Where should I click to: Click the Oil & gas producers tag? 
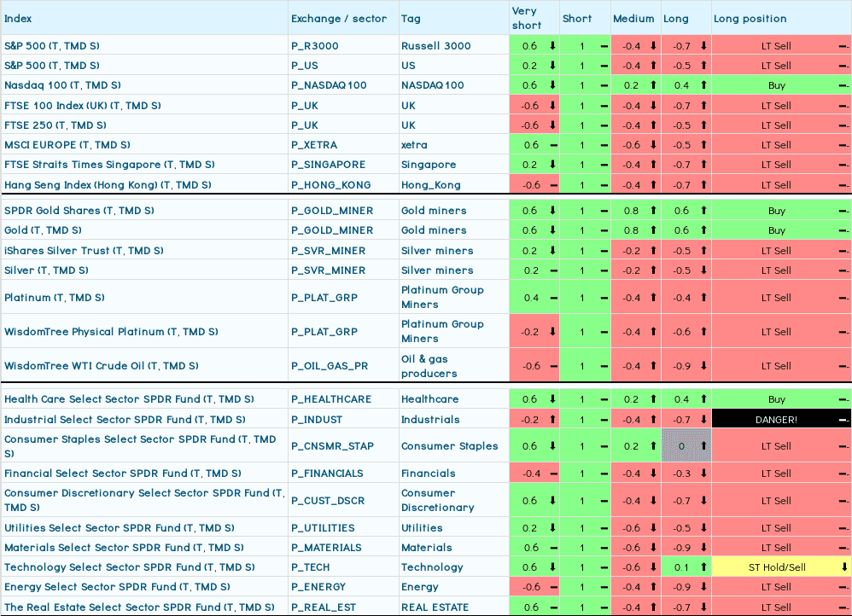(x=429, y=365)
